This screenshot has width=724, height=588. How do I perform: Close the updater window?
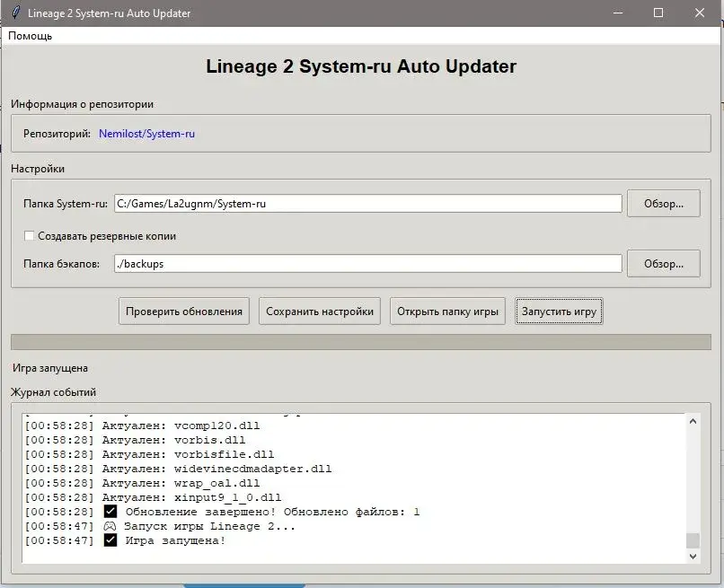click(700, 13)
